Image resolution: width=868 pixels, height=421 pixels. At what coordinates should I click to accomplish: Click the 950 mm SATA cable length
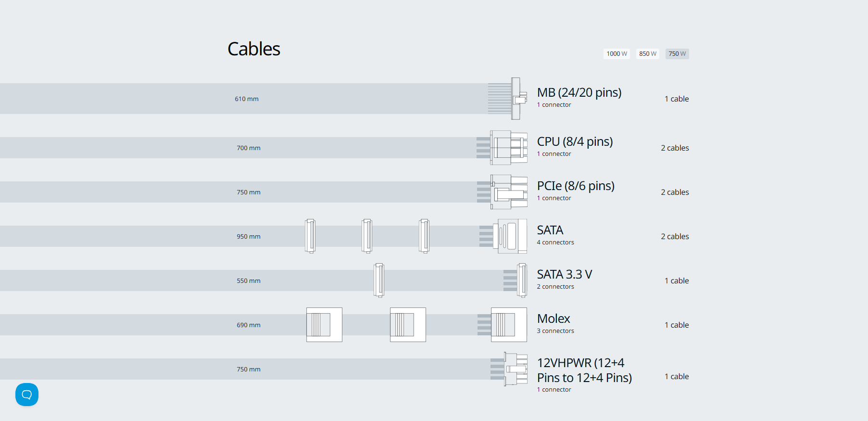click(x=248, y=236)
